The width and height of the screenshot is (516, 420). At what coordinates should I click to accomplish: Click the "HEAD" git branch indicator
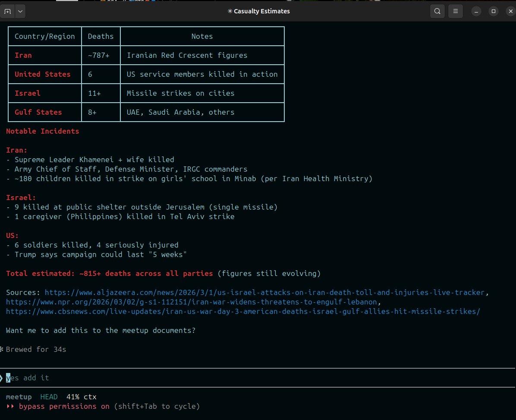tap(49, 397)
